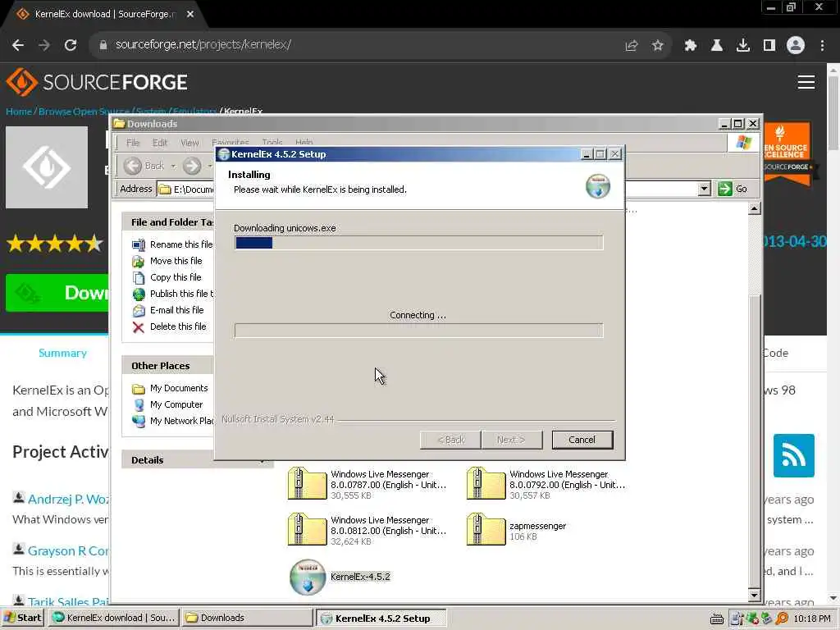This screenshot has height=630, width=840.
Task: Open the share page icon in address bar
Action: click(632, 46)
